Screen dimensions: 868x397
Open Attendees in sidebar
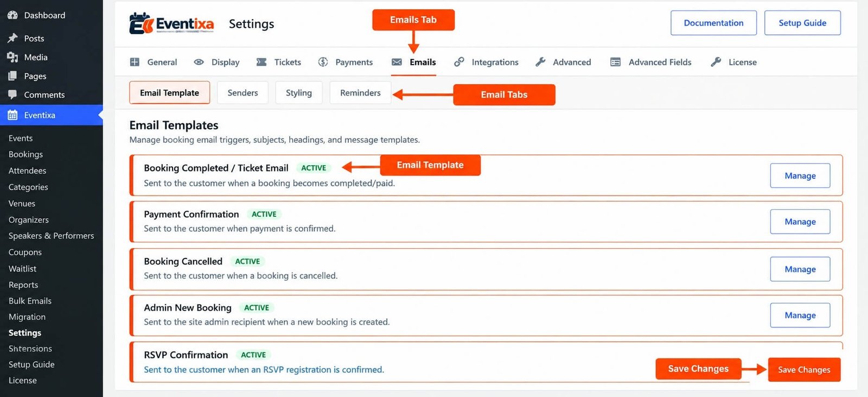point(27,171)
